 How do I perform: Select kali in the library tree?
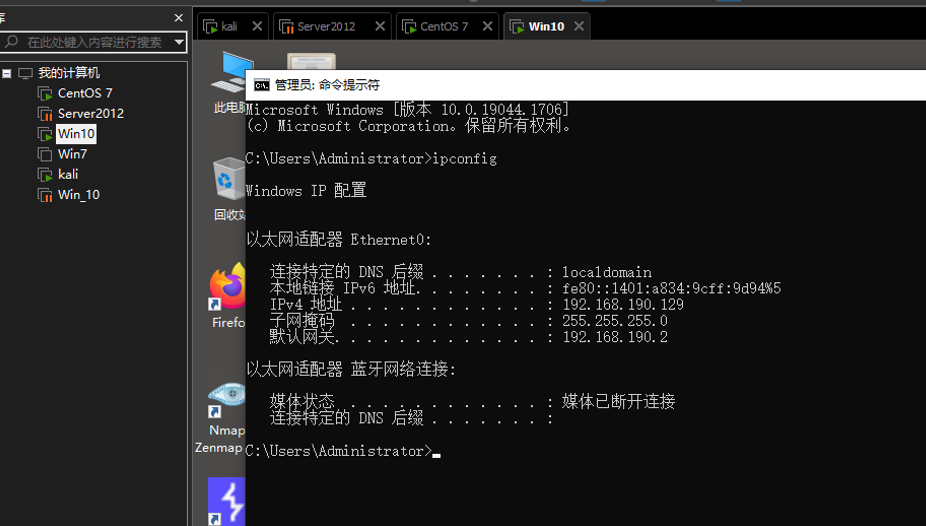tap(68, 175)
